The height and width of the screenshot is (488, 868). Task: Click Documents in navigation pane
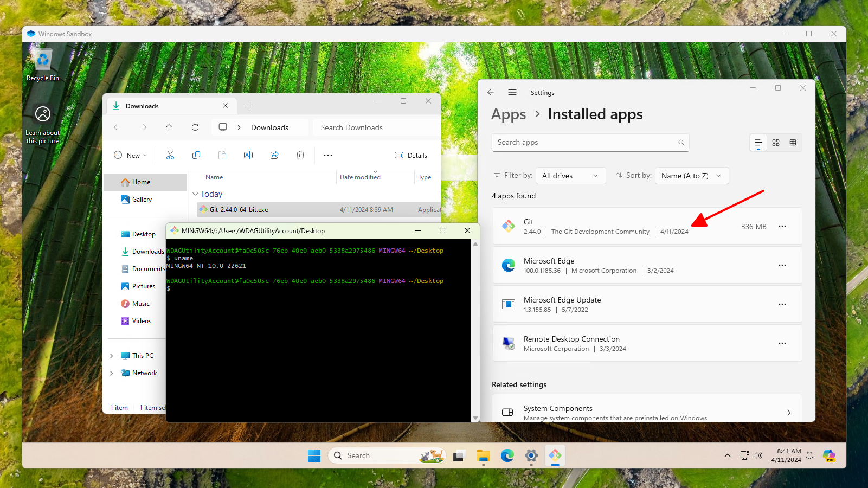[x=143, y=269]
